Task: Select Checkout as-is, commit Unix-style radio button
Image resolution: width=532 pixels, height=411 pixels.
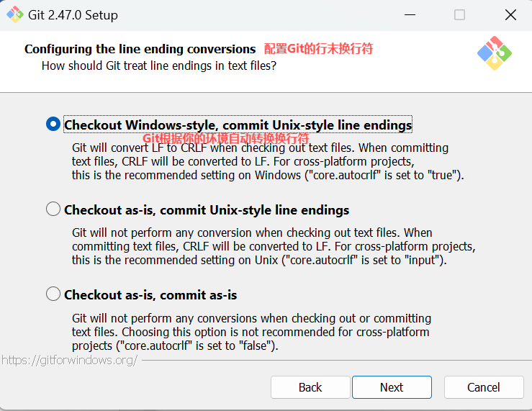Action: point(53,209)
